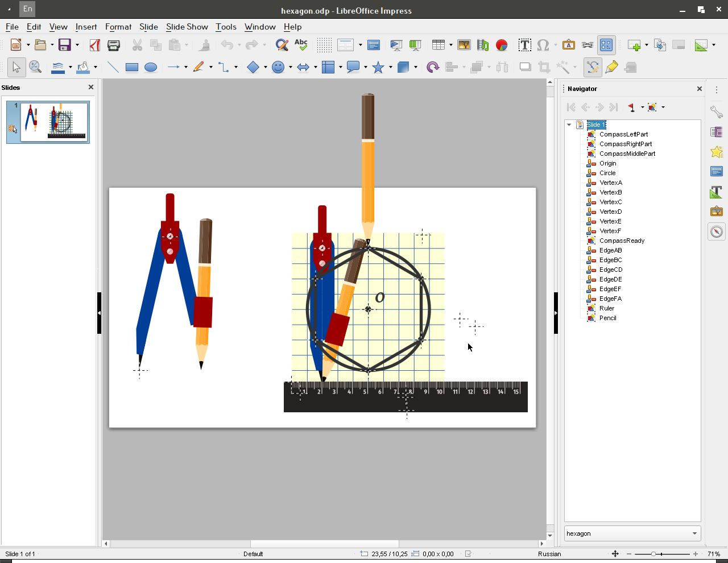Open the Tools menu
This screenshot has width=728, height=563.
(x=226, y=27)
